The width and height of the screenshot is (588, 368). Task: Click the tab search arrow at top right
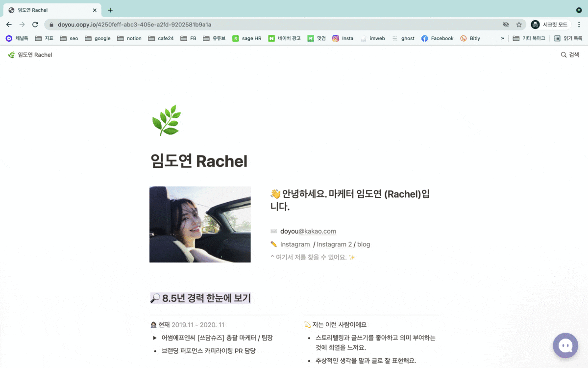[x=579, y=10]
